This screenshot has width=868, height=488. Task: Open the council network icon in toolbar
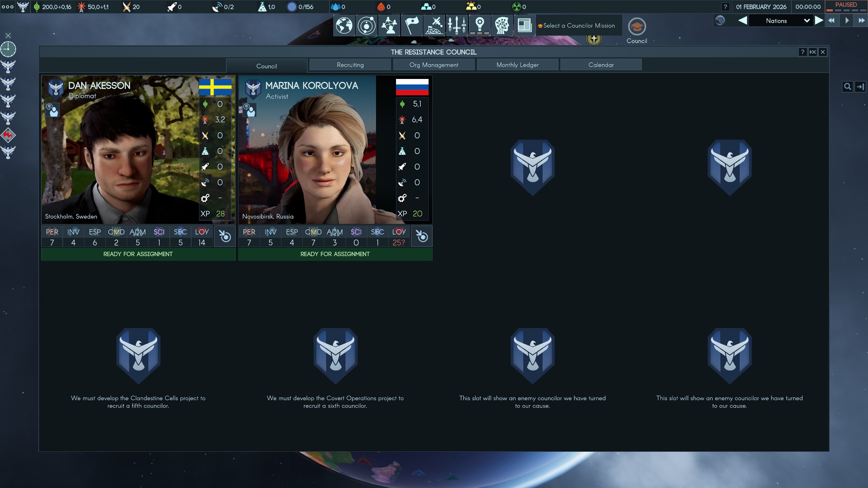389,25
